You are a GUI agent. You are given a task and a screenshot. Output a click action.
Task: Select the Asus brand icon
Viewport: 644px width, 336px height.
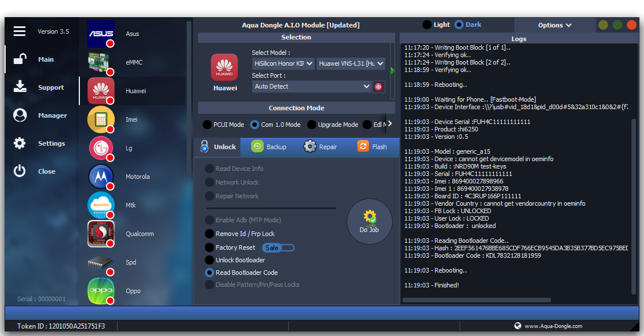[x=101, y=34]
